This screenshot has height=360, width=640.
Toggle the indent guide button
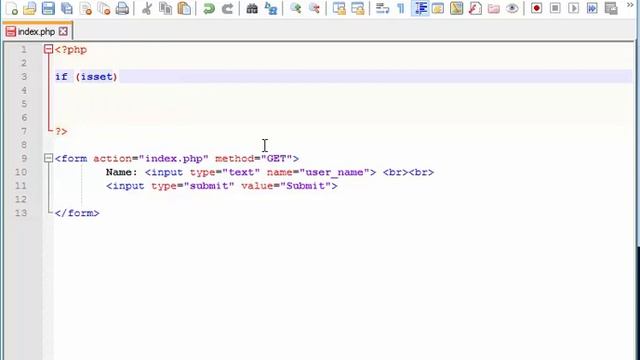[x=420, y=8]
